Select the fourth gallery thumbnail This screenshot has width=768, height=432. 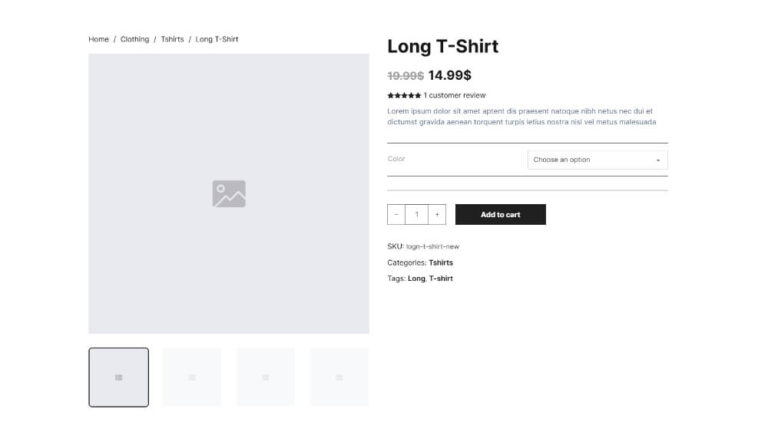(x=339, y=377)
